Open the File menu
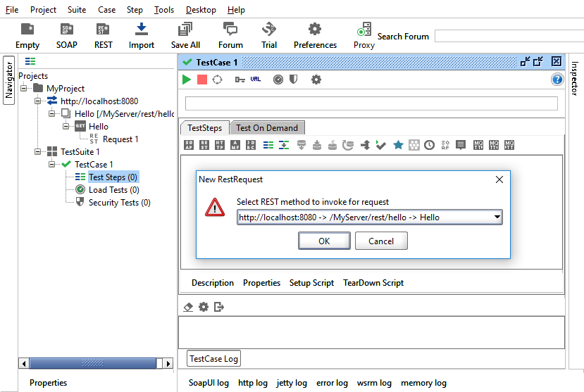584x392 pixels. [12, 10]
